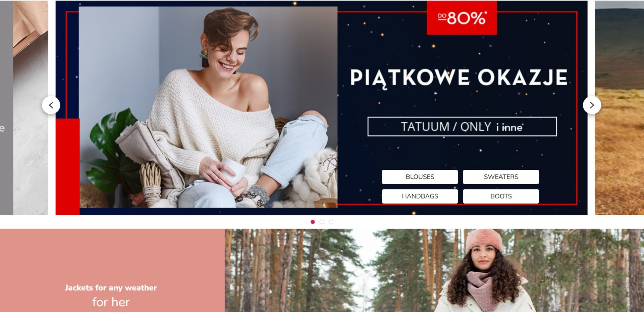Click the TATUUM / ONLY i inne box
The height and width of the screenshot is (312, 644).
pos(462,126)
